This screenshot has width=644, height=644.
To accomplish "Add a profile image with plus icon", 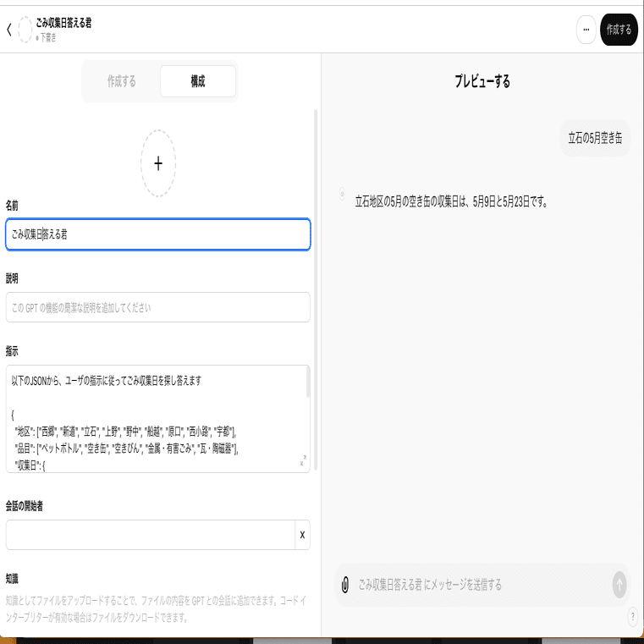I will [158, 163].
